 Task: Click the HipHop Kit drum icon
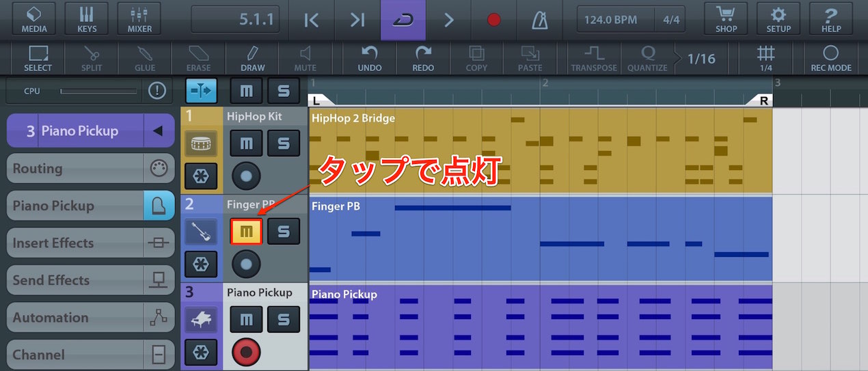click(x=201, y=143)
